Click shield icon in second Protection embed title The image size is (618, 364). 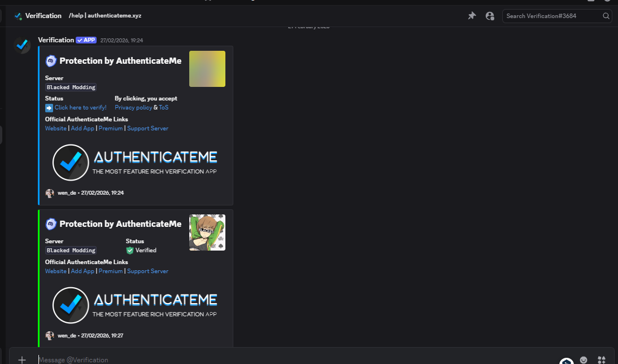coord(51,223)
